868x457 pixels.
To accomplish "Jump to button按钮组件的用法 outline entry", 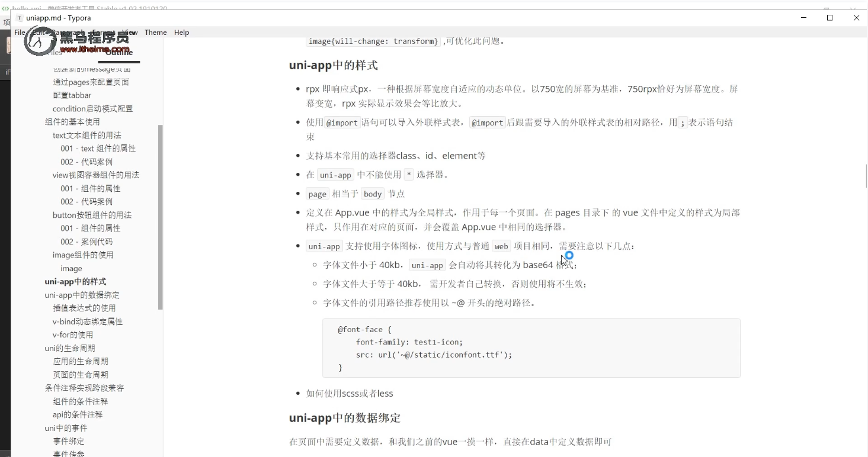I will click(92, 215).
